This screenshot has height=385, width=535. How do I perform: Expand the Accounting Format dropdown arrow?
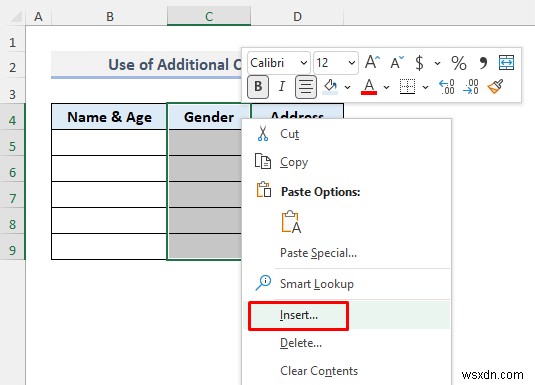click(437, 63)
